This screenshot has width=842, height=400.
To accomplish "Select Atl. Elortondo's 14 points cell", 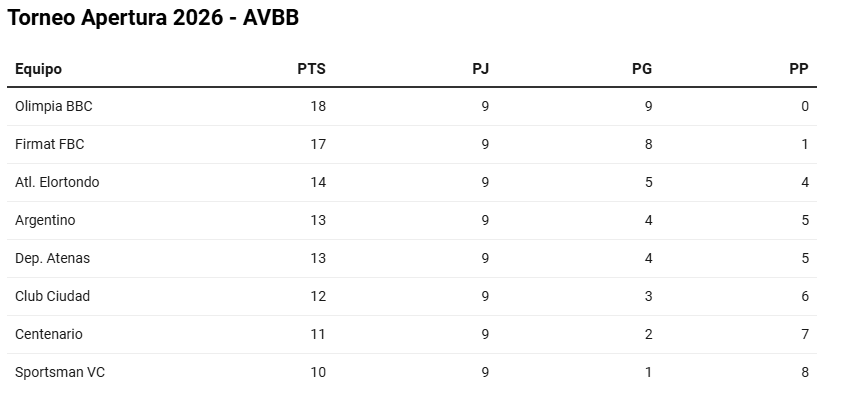I will (317, 182).
